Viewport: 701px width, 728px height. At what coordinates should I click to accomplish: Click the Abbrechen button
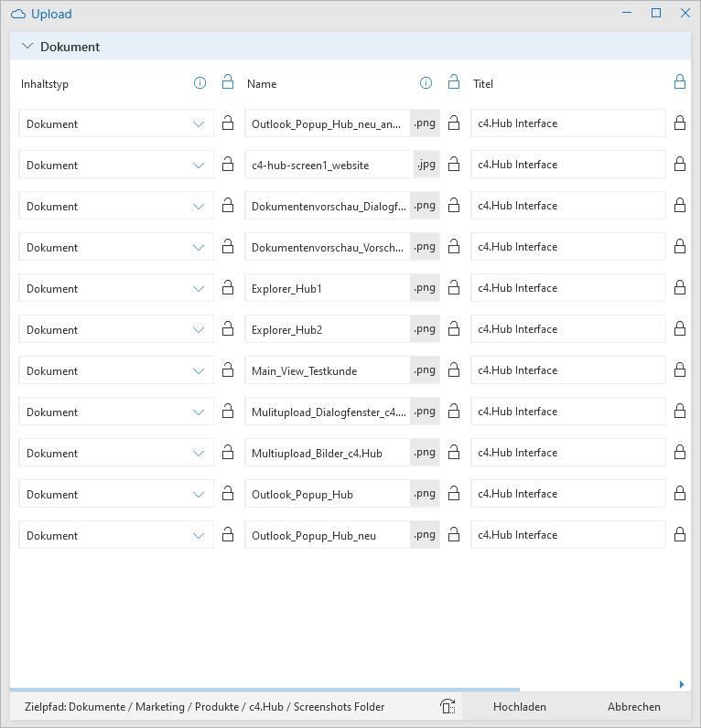(x=633, y=707)
